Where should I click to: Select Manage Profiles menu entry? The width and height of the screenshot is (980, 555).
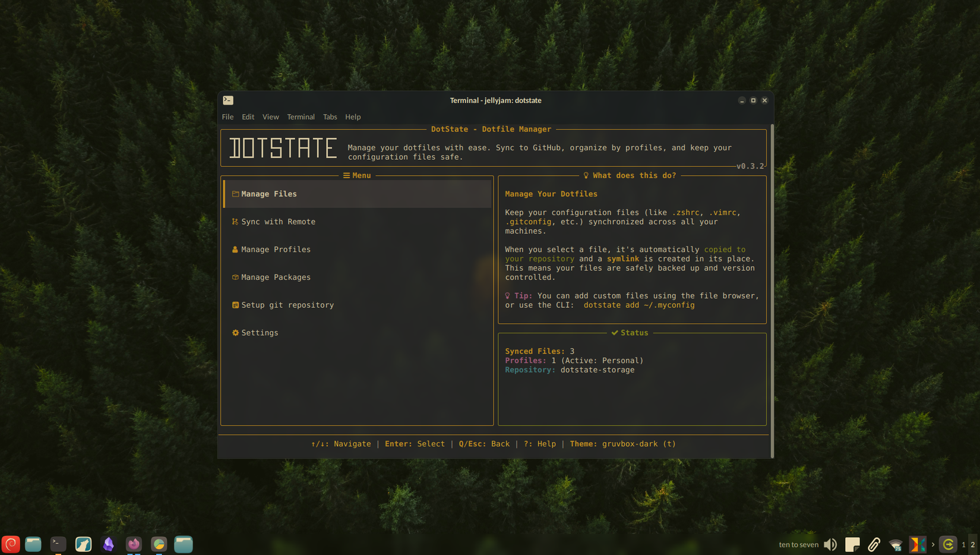click(358, 250)
